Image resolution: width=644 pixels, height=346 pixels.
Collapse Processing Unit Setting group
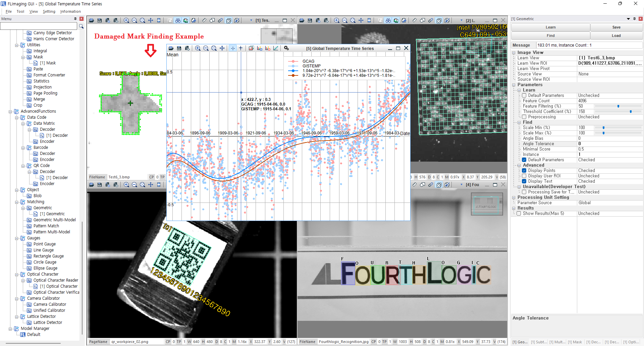coord(514,197)
